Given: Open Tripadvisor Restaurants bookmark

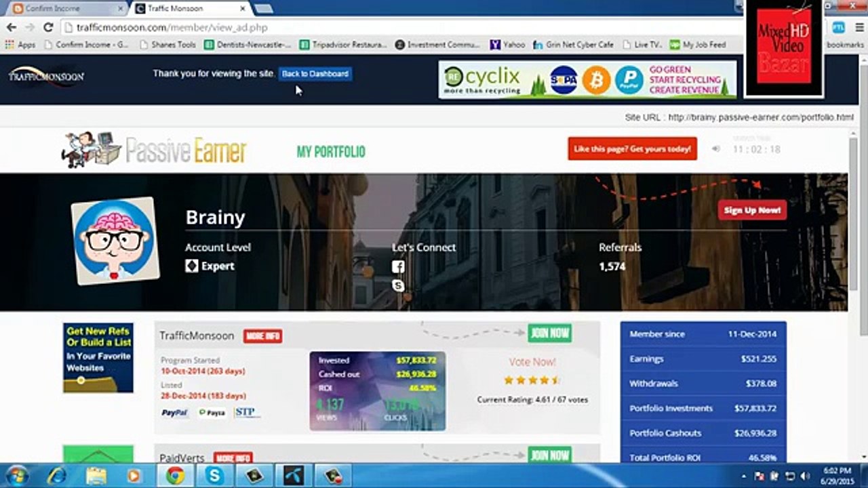Looking at the screenshot, I should pyautogui.click(x=343, y=45).
